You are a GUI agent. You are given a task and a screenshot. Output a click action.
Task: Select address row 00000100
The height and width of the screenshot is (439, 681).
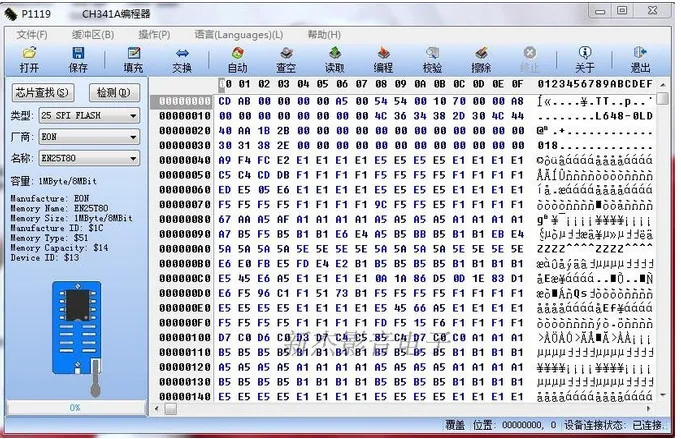(x=185, y=337)
